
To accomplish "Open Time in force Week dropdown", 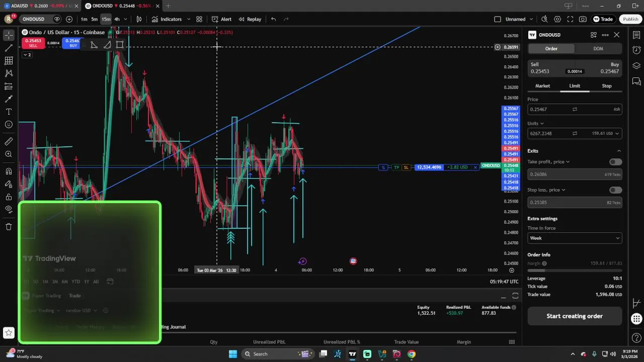I will [575, 238].
